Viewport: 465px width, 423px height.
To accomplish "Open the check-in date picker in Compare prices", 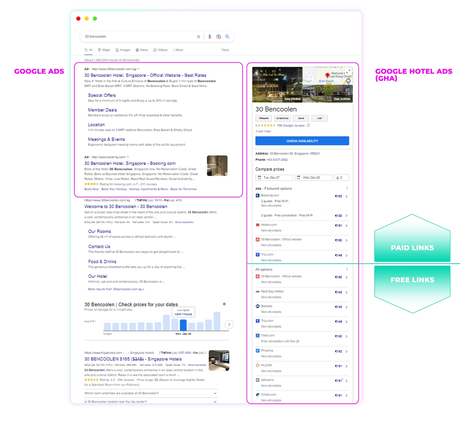I will [x=275, y=178].
